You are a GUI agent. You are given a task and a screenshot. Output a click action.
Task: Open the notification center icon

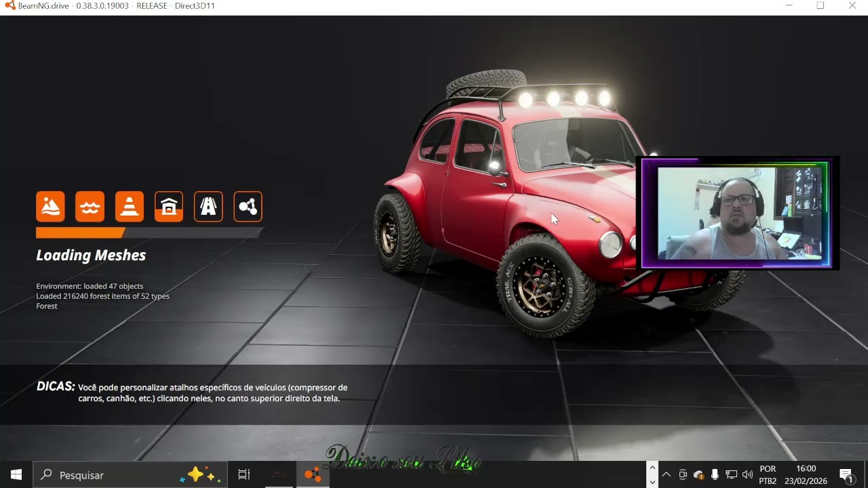pos(846,475)
